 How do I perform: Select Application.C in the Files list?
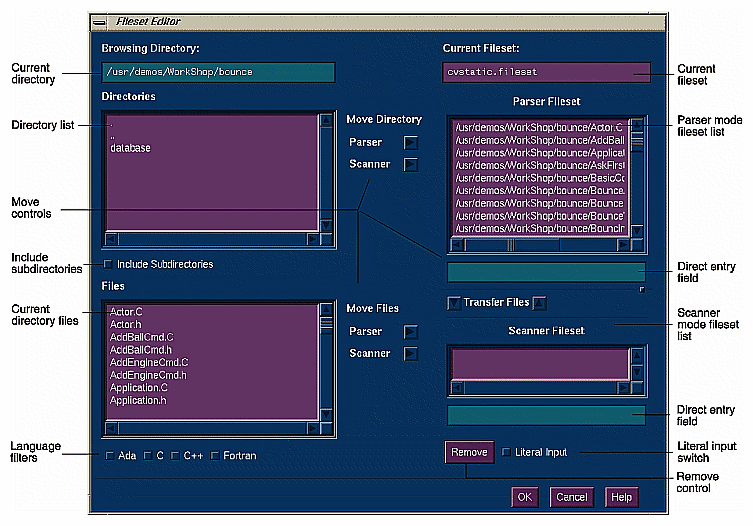coord(138,388)
